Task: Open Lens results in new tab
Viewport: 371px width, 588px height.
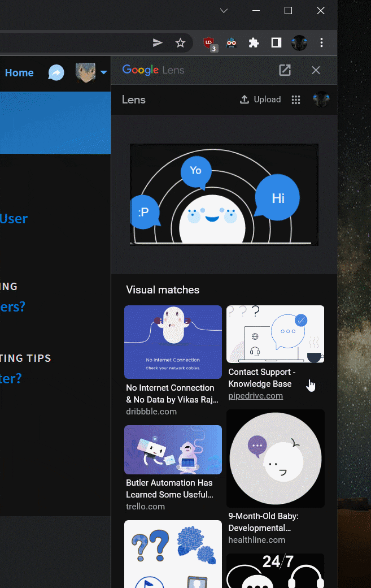Action: click(285, 70)
